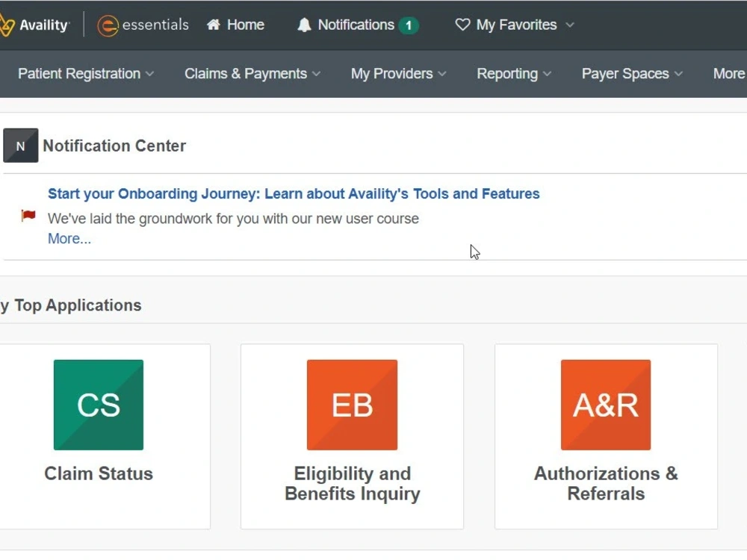Expand the My Providers menu chevron
This screenshot has width=747, height=560.
point(442,74)
